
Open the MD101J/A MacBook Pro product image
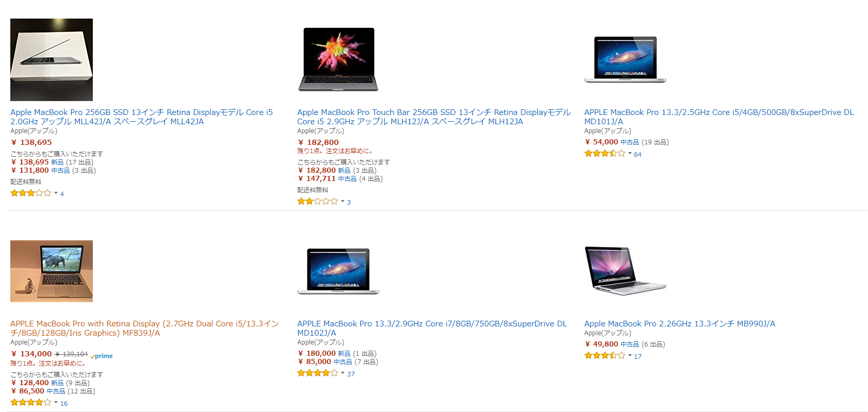(626, 60)
